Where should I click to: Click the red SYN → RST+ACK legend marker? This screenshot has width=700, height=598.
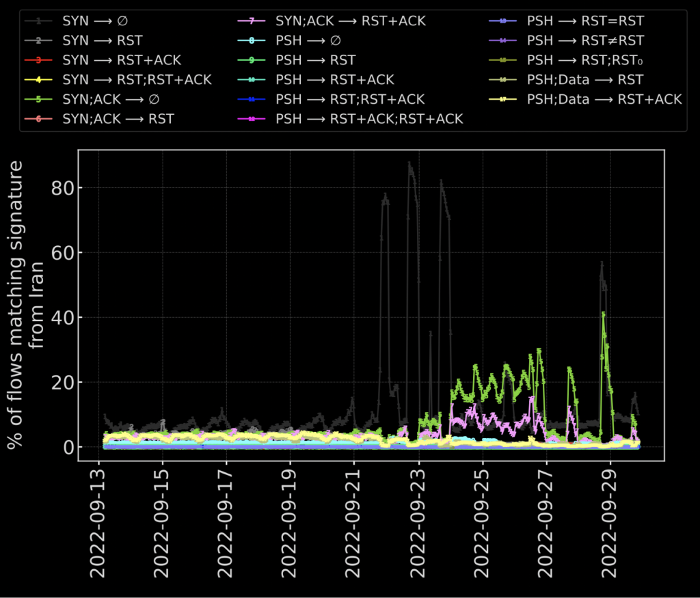[x=38, y=60]
